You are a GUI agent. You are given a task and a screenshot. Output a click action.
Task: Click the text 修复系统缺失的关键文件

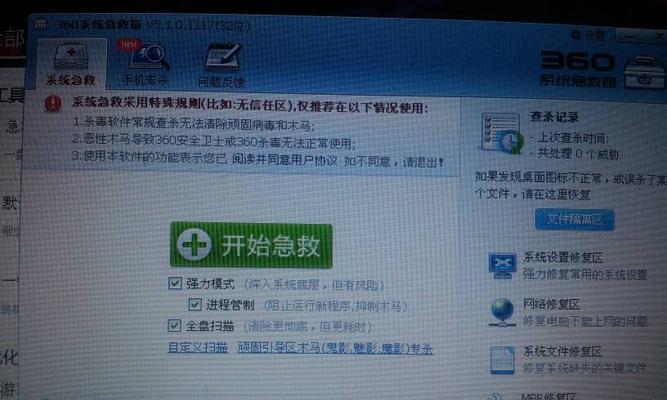point(585,368)
